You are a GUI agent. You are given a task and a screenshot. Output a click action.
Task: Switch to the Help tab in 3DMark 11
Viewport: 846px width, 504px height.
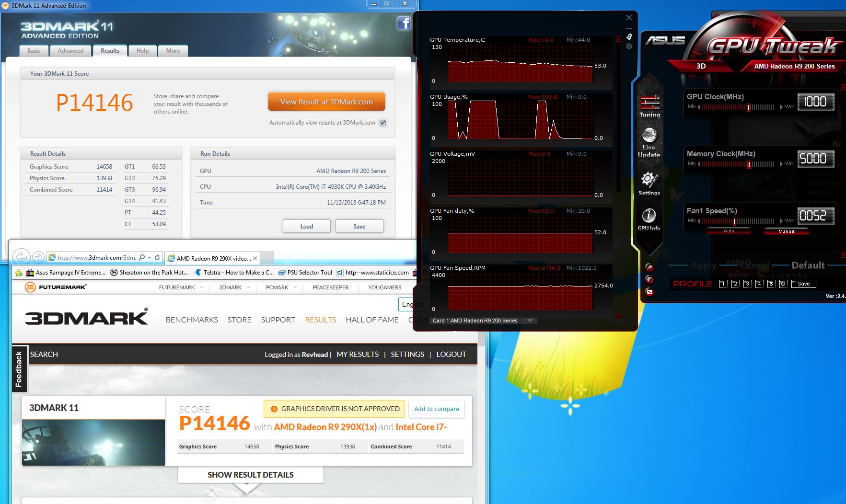(x=142, y=51)
